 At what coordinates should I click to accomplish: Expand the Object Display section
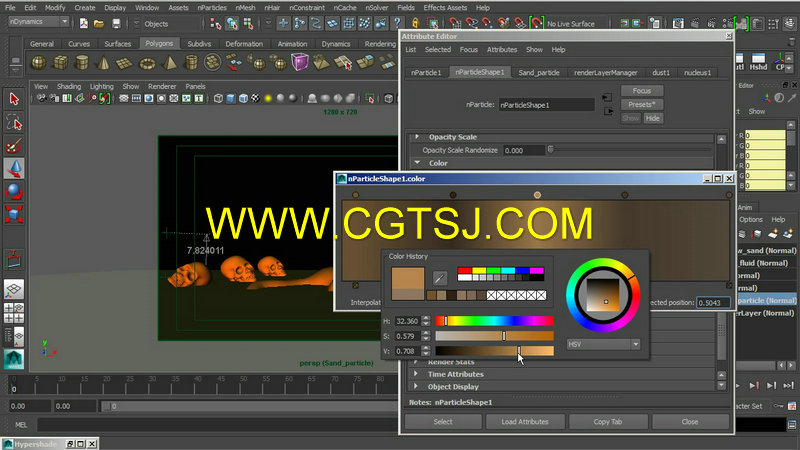416,387
